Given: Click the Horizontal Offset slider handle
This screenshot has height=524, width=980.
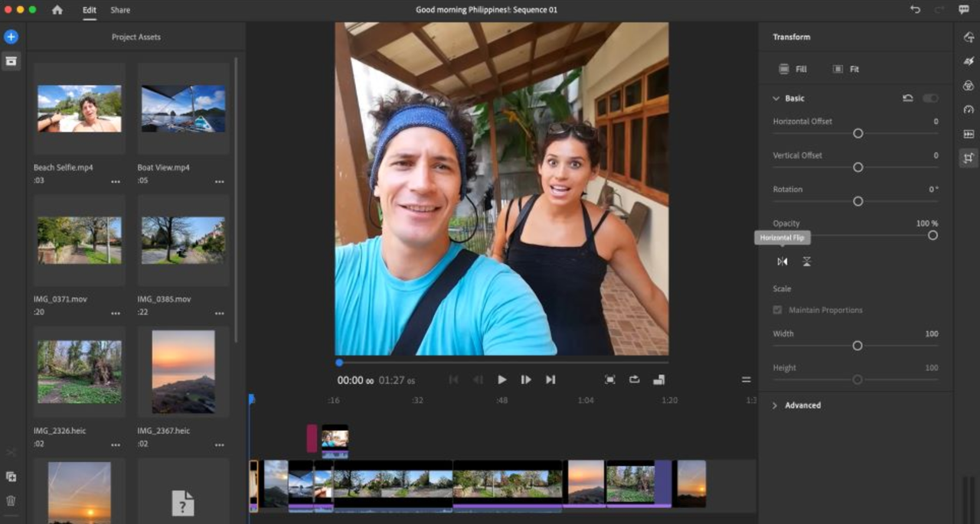Looking at the screenshot, I should click(858, 133).
